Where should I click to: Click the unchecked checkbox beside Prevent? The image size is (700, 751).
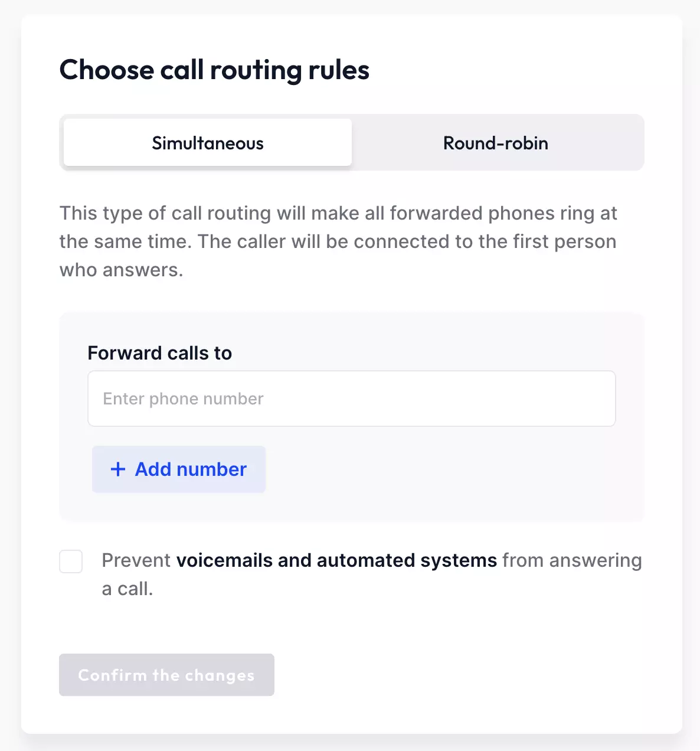[70, 561]
